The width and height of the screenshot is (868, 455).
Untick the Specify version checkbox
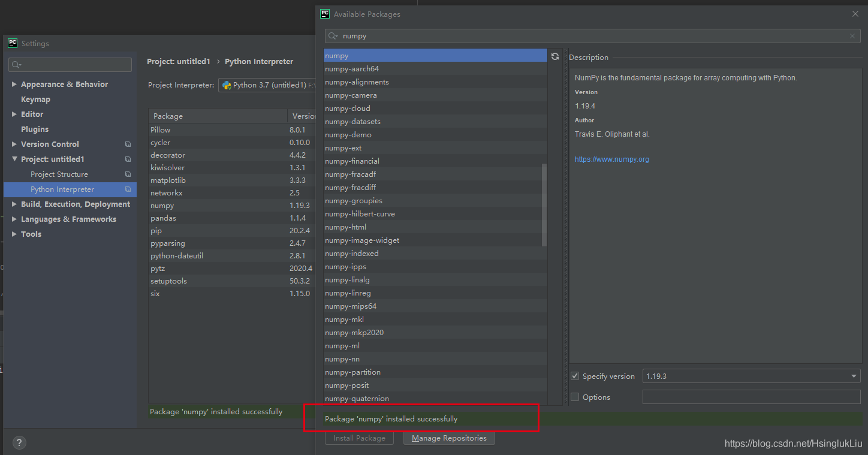click(575, 376)
